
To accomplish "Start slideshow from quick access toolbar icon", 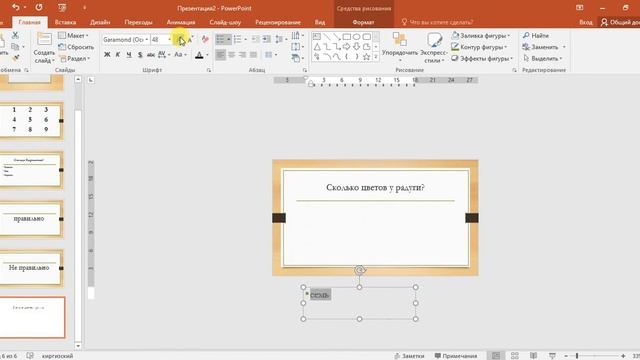I will point(62,7).
